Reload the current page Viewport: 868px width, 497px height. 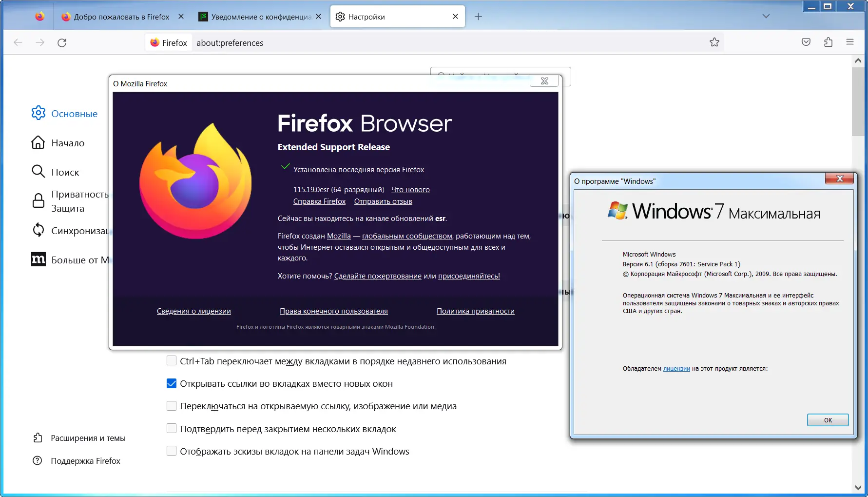[62, 43]
